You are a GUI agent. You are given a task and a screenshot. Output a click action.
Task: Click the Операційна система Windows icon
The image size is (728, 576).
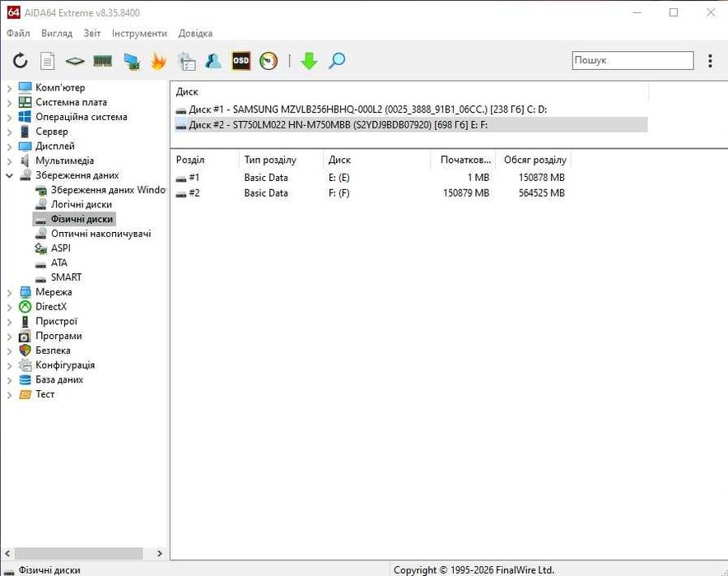click(x=25, y=117)
